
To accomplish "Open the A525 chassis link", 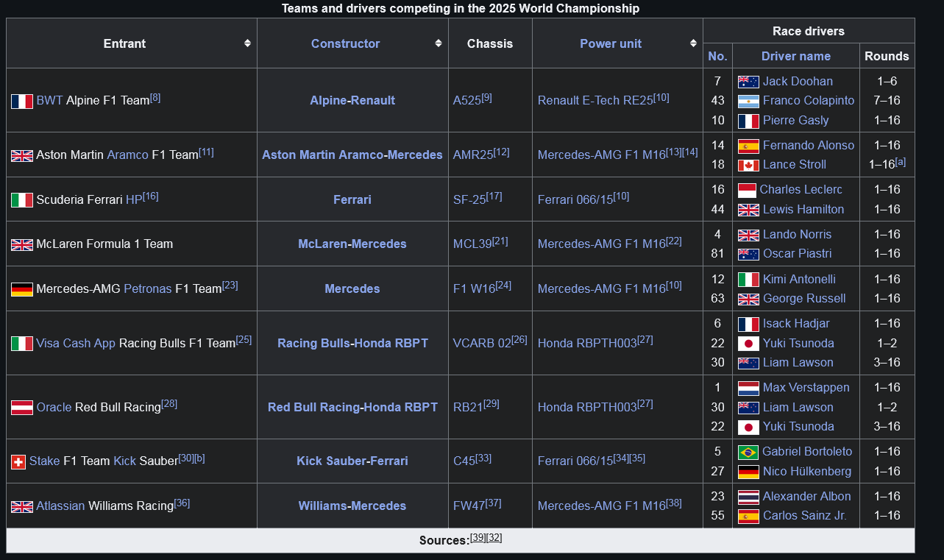I will pyautogui.click(x=467, y=101).
